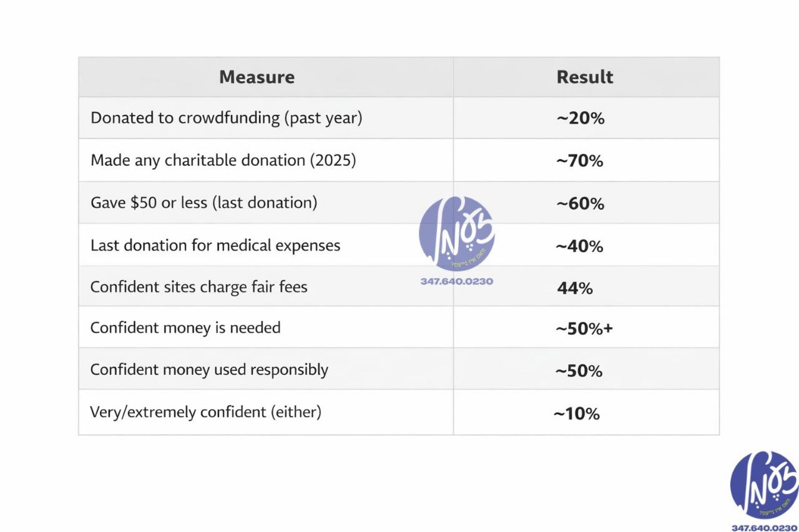The width and height of the screenshot is (799, 532).
Task: Click "Very/extremely confident (either)" cell
Action: click(205, 412)
